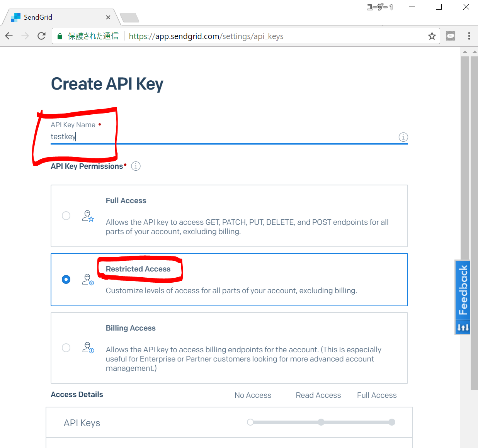Image resolution: width=478 pixels, height=448 pixels.
Task: Click the info icon beside API Key Permissions
Action: click(x=136, y=166)
